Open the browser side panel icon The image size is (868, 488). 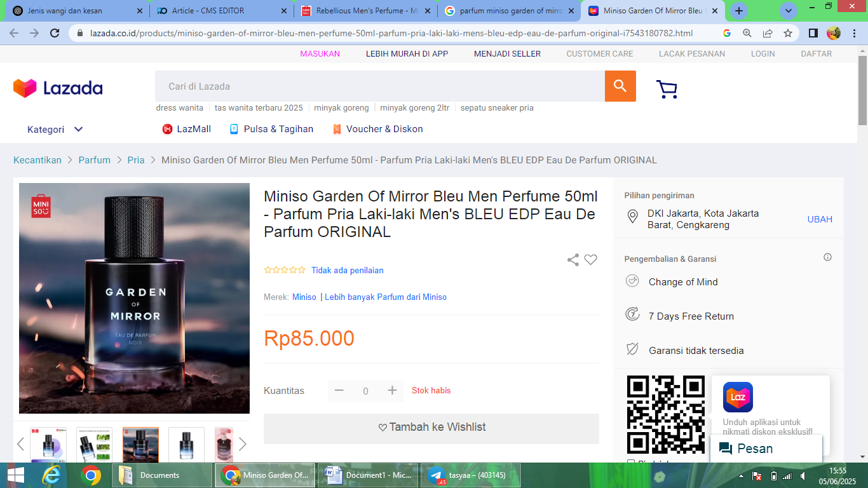813,33
